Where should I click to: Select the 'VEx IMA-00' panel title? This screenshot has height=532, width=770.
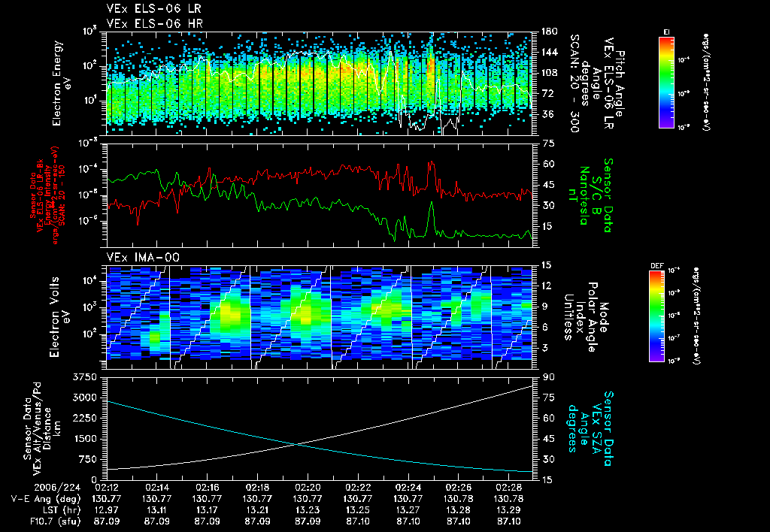[x=143, y=257]
